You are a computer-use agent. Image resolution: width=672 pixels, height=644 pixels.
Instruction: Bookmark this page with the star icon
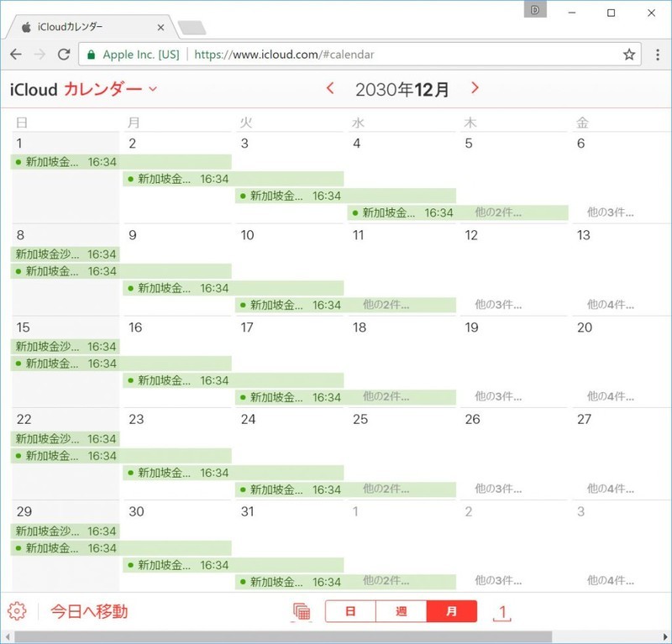(x=628, y=55)
